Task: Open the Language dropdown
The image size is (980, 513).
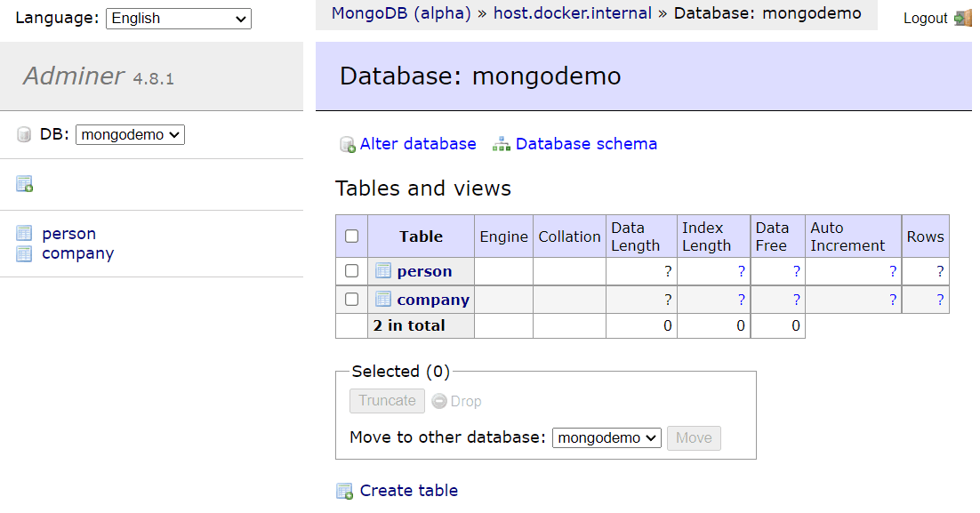Action: click(178, 19)
